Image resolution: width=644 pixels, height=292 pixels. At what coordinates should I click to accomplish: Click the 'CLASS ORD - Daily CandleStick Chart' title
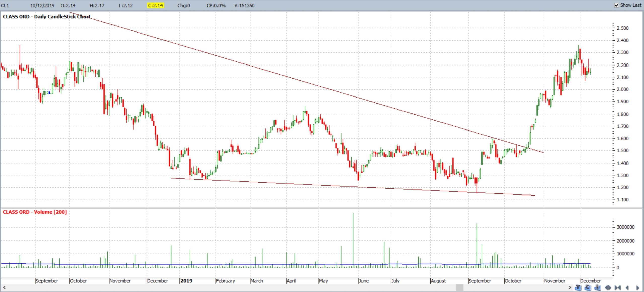[x=47, y=17]
